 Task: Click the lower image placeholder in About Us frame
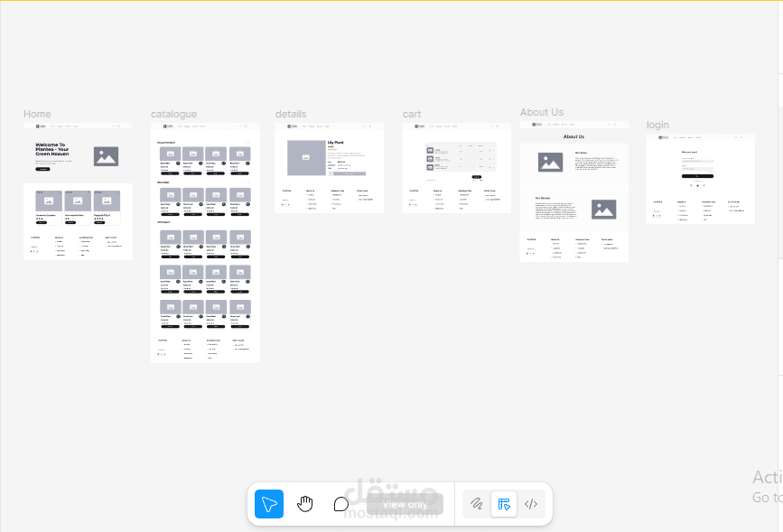(603, 210)
